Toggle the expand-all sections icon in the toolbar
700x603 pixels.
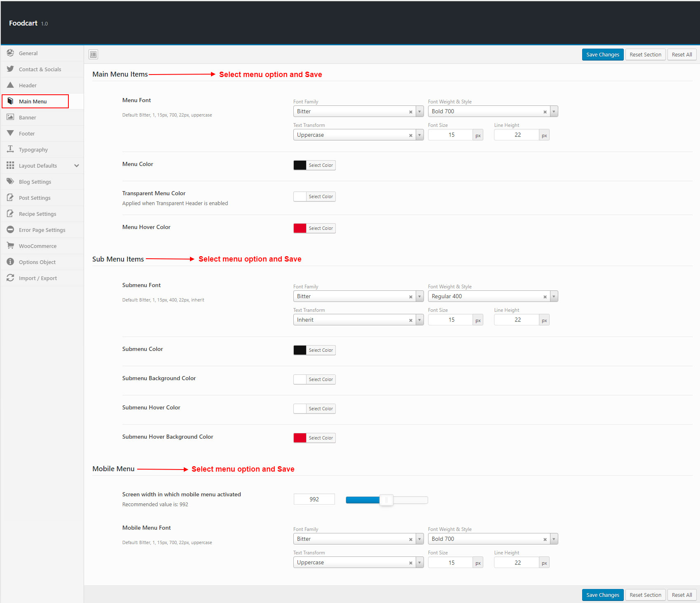(x=94, y=54)
